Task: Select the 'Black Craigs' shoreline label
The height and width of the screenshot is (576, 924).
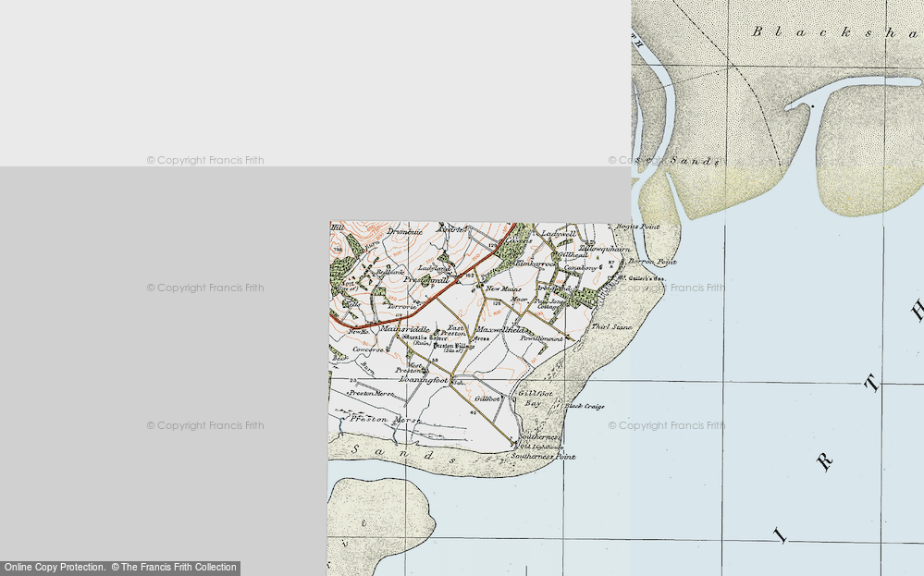Action: point(585,407)
